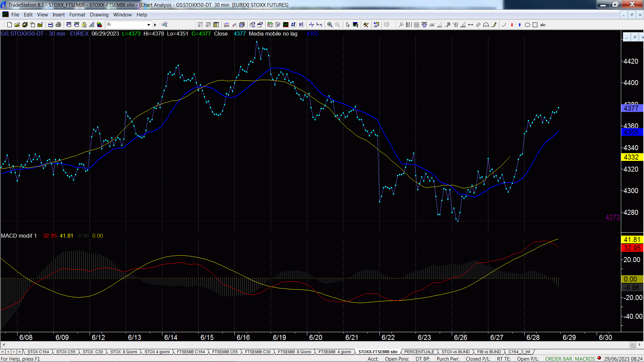
Task: Open the symbol command line dropdown
Action: pos(149,25)
